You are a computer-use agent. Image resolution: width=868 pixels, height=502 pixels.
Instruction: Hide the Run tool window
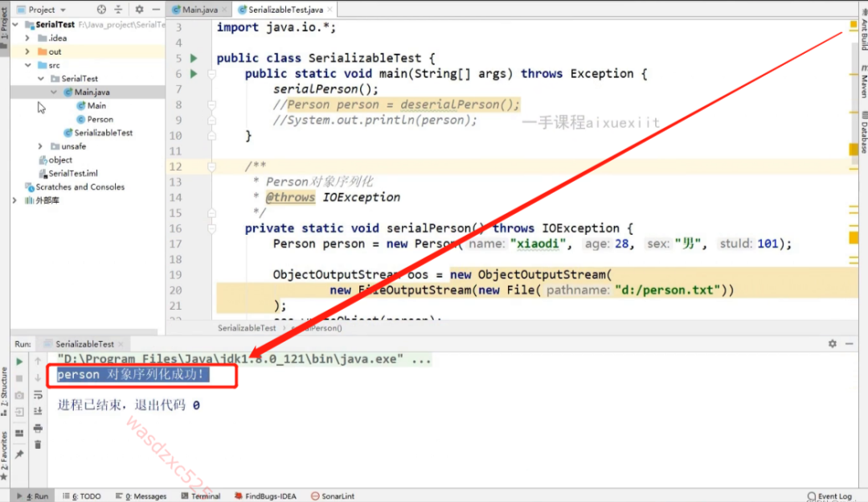(x=850, y=344)
